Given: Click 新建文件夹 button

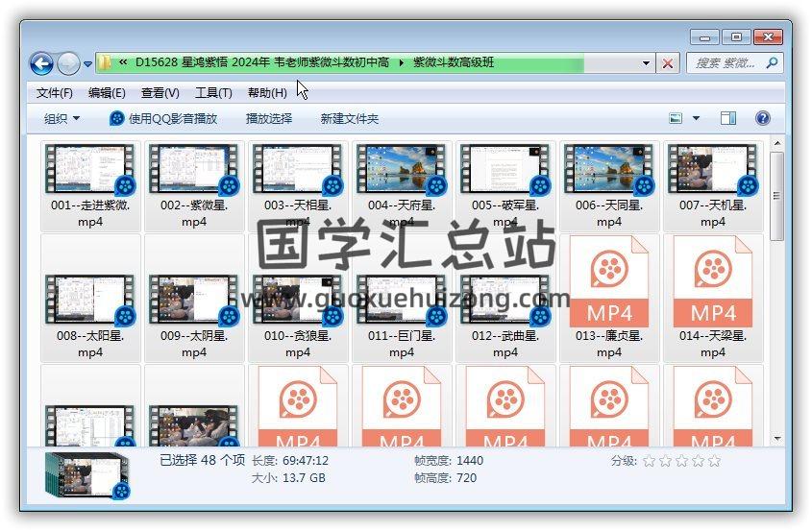Looking at the screenshot, I should point(350,118).
